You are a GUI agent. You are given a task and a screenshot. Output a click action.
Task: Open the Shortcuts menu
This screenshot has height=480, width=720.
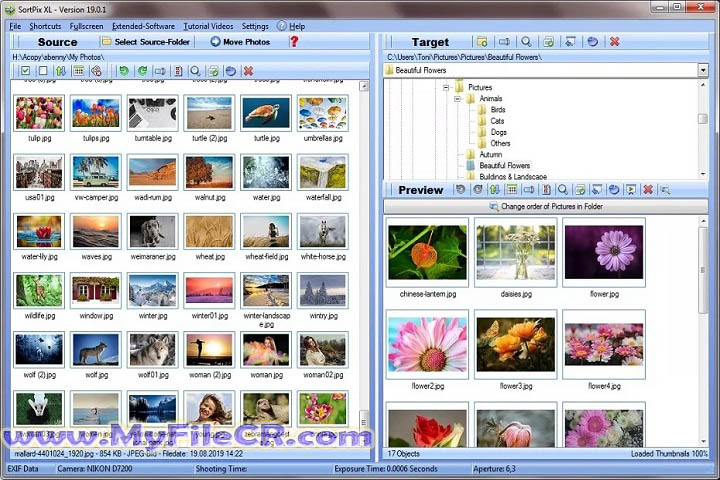(45, 26)
